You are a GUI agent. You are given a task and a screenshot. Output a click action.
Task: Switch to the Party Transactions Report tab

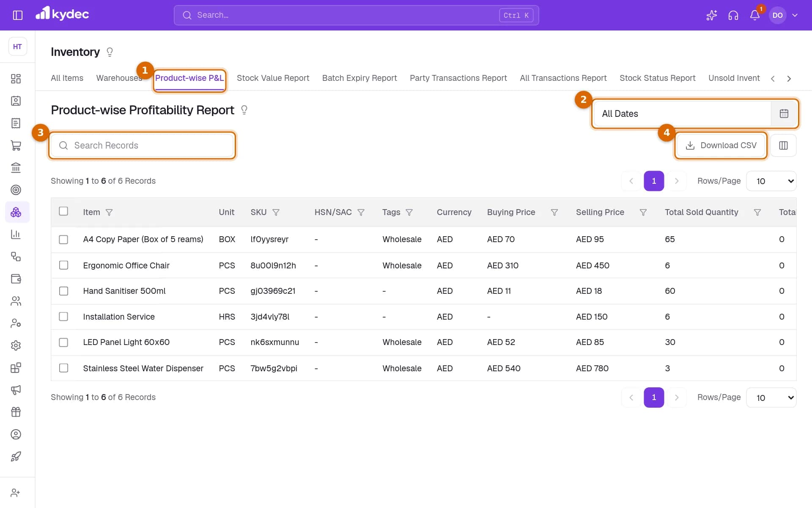[x=458, y=78]
